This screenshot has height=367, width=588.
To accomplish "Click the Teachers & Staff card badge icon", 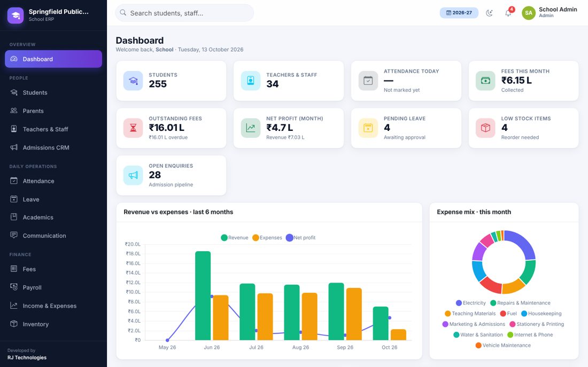I will pyautogui.click(x=251, y=81).
